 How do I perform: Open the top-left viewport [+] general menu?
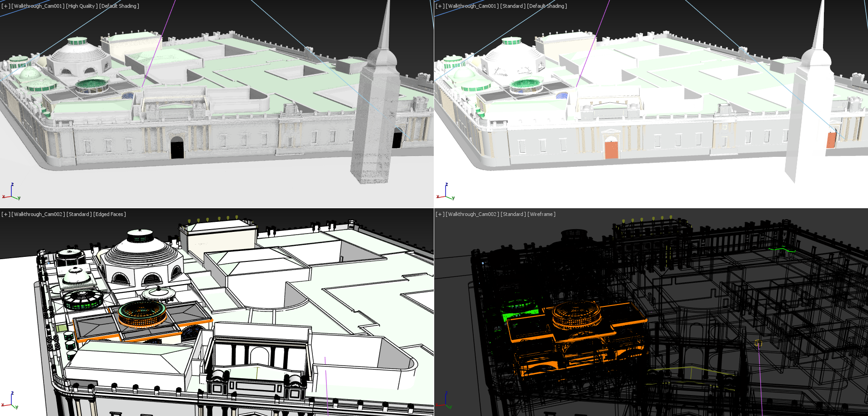coord(5,6)
